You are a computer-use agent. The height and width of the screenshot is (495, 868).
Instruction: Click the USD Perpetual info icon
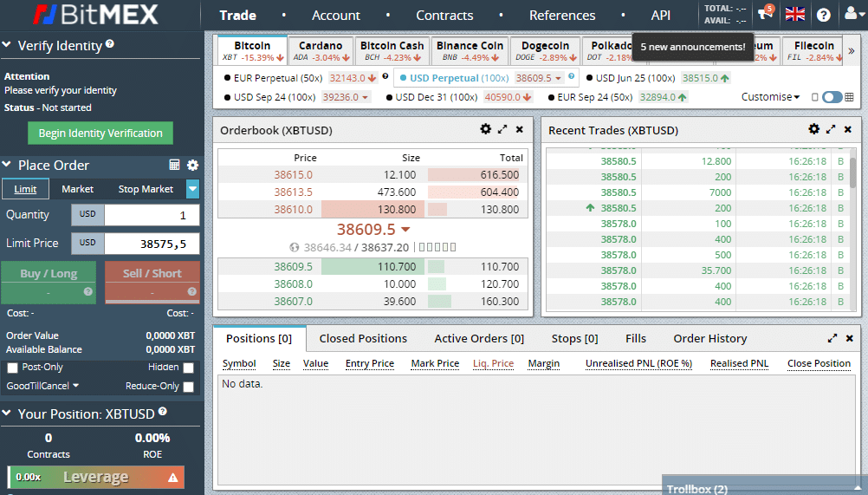click(571, 76)
